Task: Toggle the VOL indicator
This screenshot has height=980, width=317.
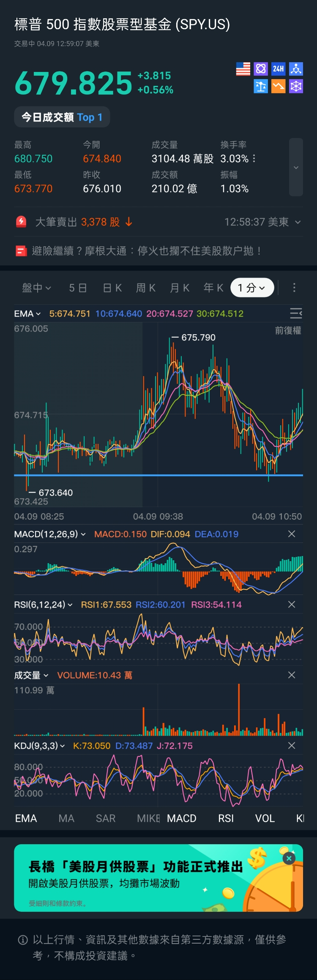Action: (x=265, y=818)
